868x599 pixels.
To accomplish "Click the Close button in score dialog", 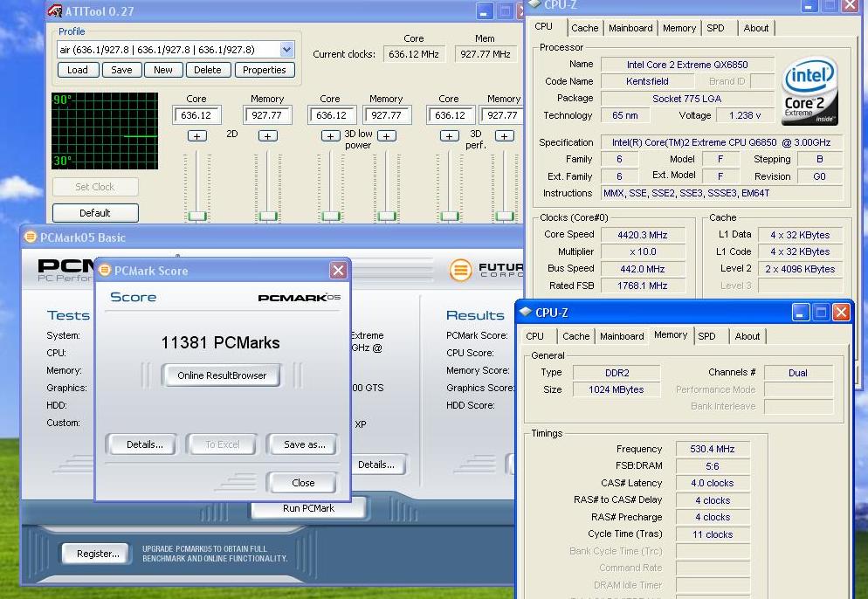I will [303, 483].
